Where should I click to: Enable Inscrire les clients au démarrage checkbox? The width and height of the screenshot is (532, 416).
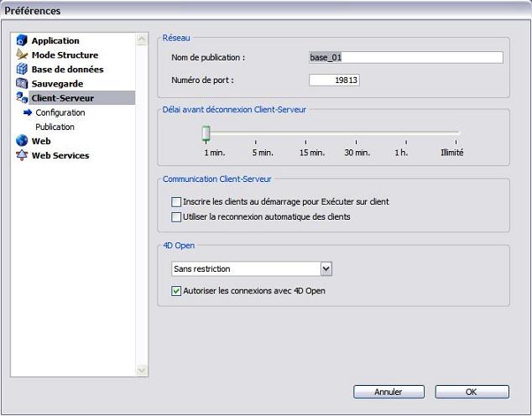coord(176,202)
